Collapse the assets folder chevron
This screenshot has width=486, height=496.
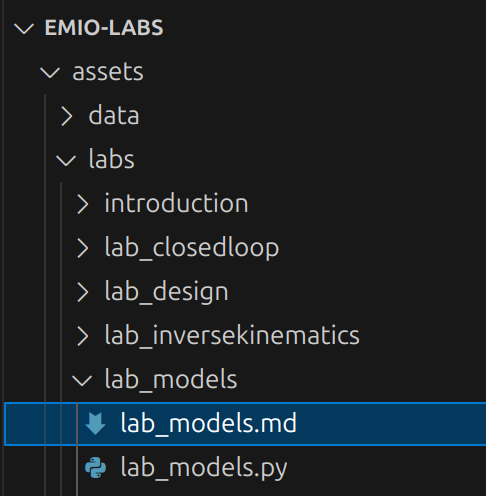(50, 72)
